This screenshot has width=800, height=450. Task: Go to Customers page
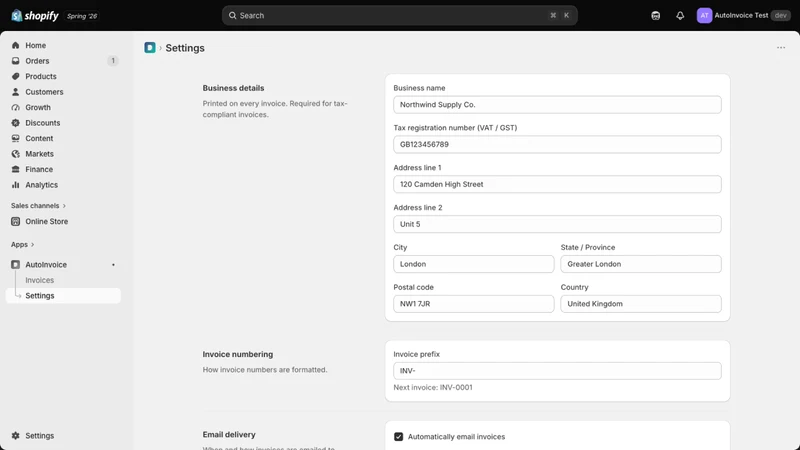[44, 92]
